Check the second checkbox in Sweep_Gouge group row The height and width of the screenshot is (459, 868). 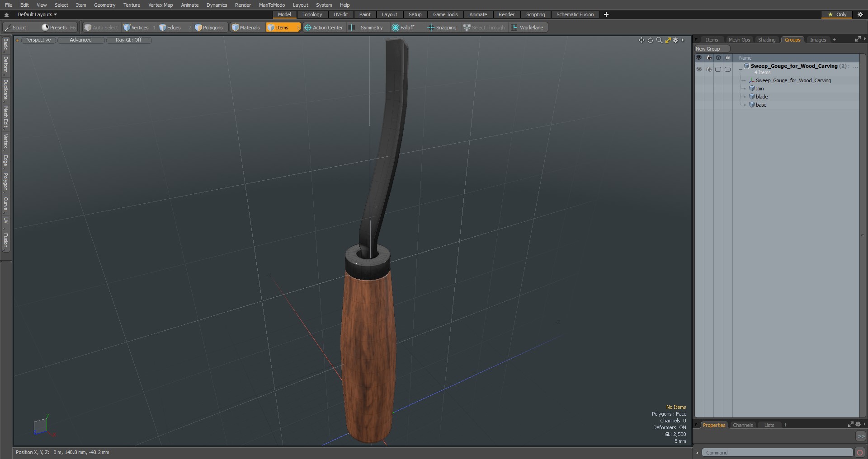pos(727,70)
